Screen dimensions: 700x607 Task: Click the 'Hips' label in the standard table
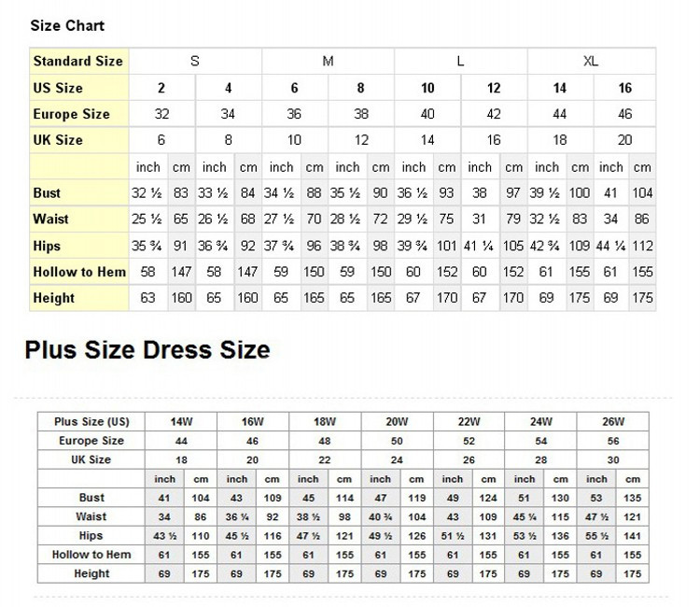[48, 246]
